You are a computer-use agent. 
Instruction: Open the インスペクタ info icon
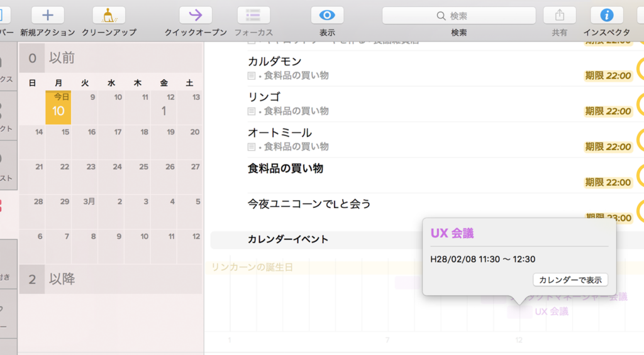click(x=607, y=15)
